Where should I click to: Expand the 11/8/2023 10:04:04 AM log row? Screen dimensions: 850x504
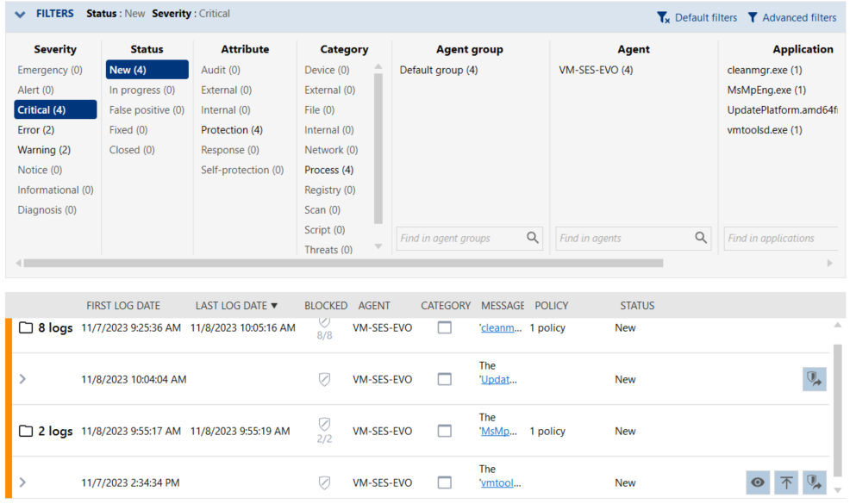tap(22, 379)
